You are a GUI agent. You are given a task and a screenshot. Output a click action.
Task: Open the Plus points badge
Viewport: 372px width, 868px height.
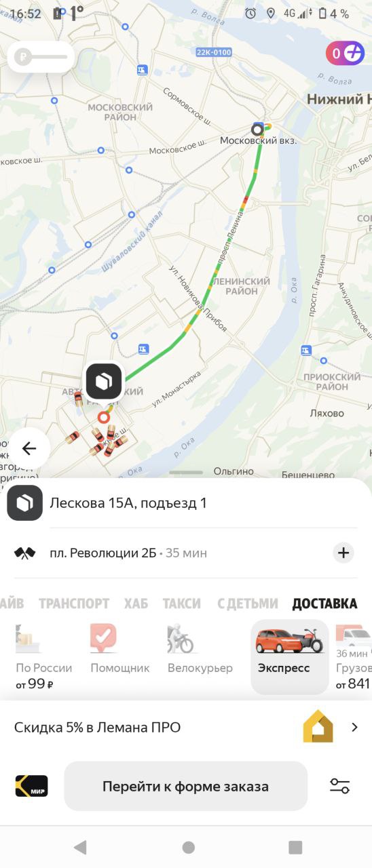tap(345, 53)
